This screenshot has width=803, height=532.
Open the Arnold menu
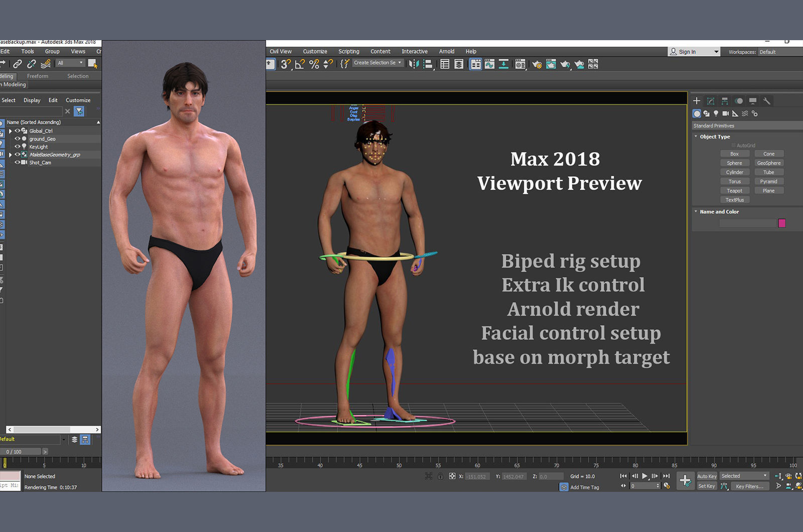[447, 51]
